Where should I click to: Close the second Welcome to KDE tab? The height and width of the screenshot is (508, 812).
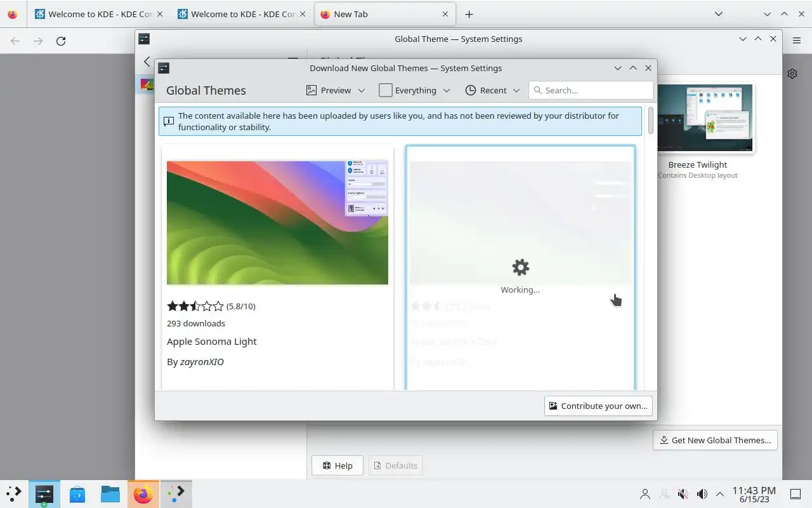[x=302, y=14]
